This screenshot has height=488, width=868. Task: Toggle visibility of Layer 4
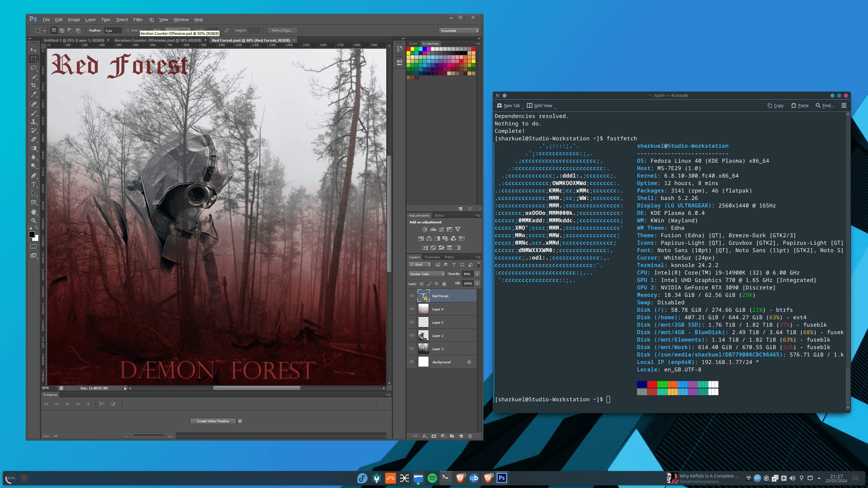[x=412, y=309]
